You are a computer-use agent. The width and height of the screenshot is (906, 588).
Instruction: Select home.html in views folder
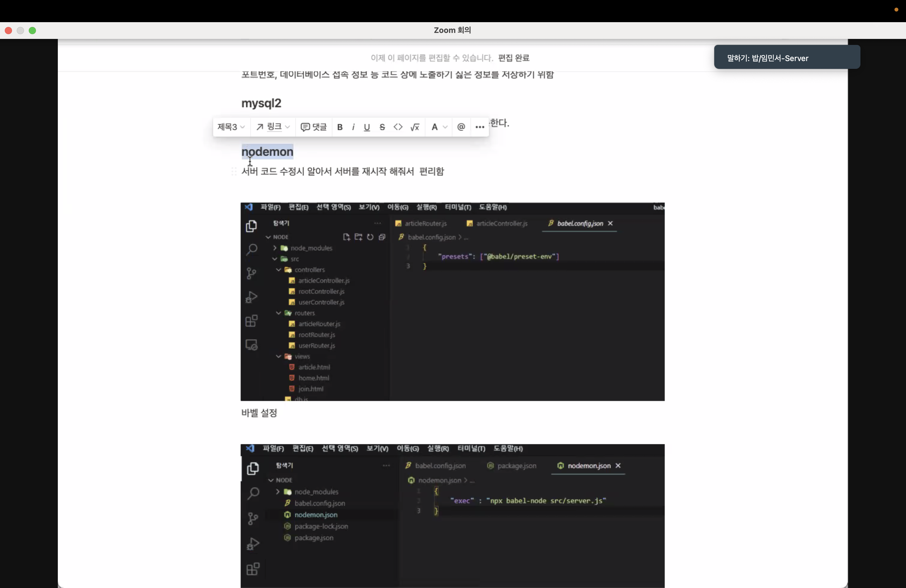pos(313,378)
